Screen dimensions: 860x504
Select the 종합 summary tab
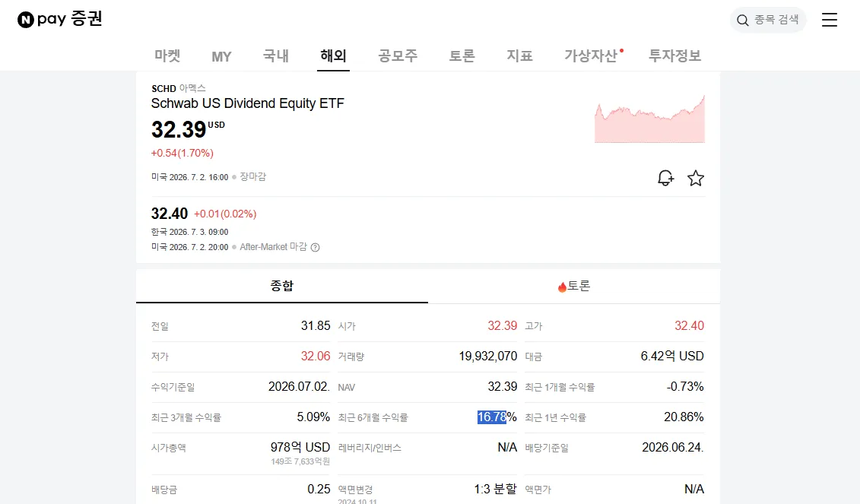282,286
